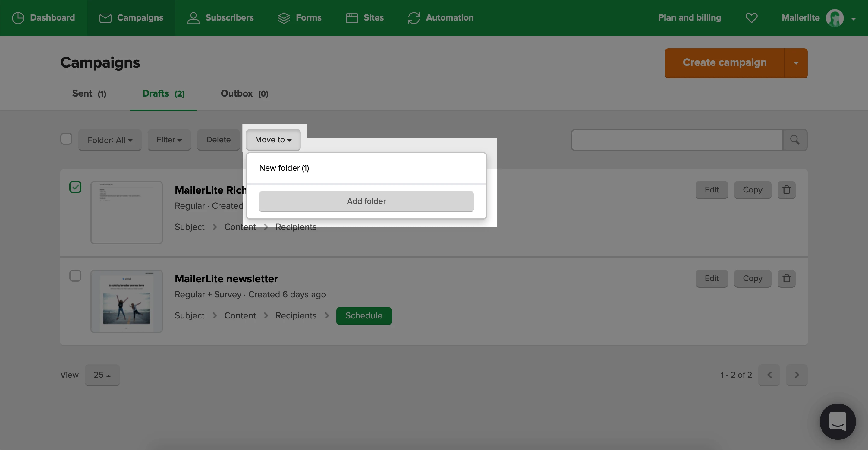Edit the MailerLite Rich campaign
The image size is (868, 450).
712,190
